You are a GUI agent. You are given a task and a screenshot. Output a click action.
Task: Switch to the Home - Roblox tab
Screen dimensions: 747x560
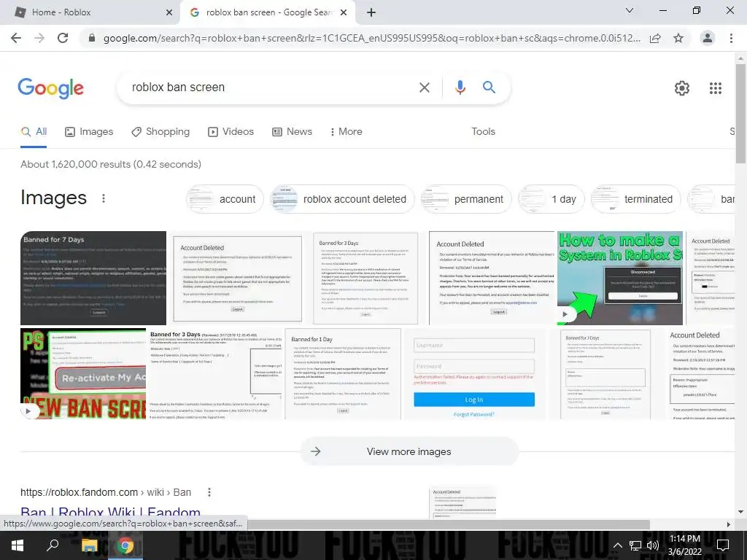tap(90, 12)
